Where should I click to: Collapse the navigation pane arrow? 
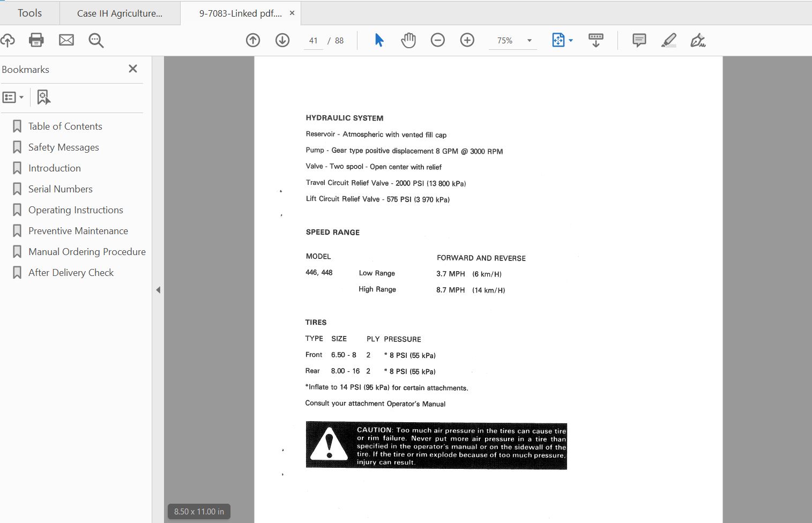coord(158,290)
